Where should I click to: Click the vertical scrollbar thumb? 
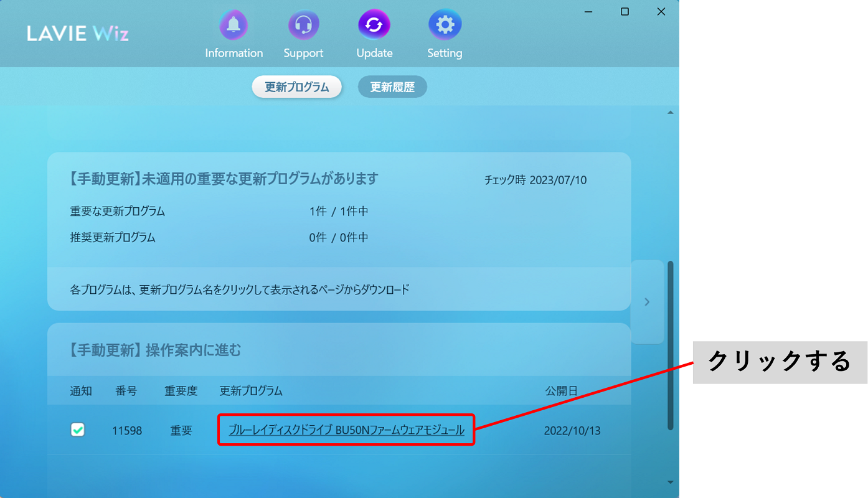(671, 345)
